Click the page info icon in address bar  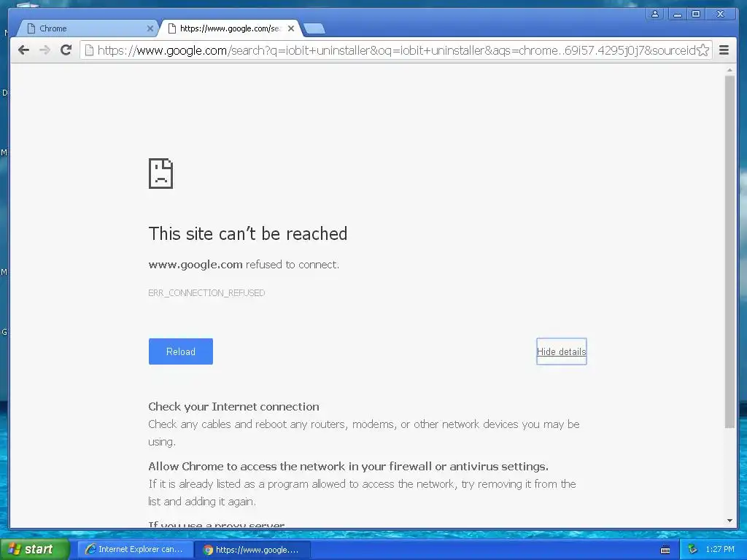click(89, 50)
